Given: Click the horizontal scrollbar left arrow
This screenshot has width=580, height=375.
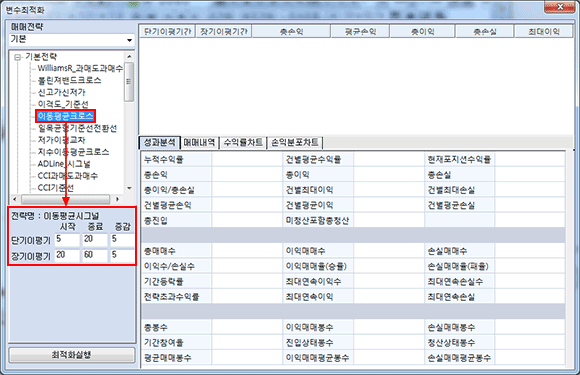Looking at the screenshot, I should (x=15, y=199).
